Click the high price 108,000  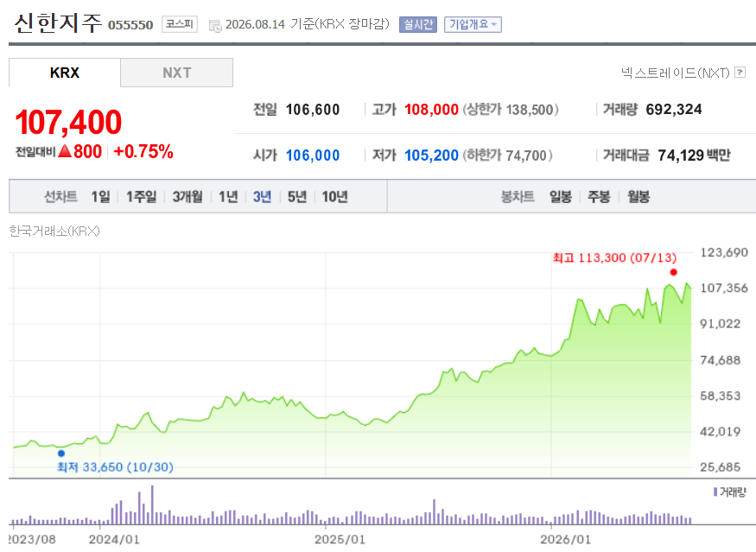click(431, 110)
